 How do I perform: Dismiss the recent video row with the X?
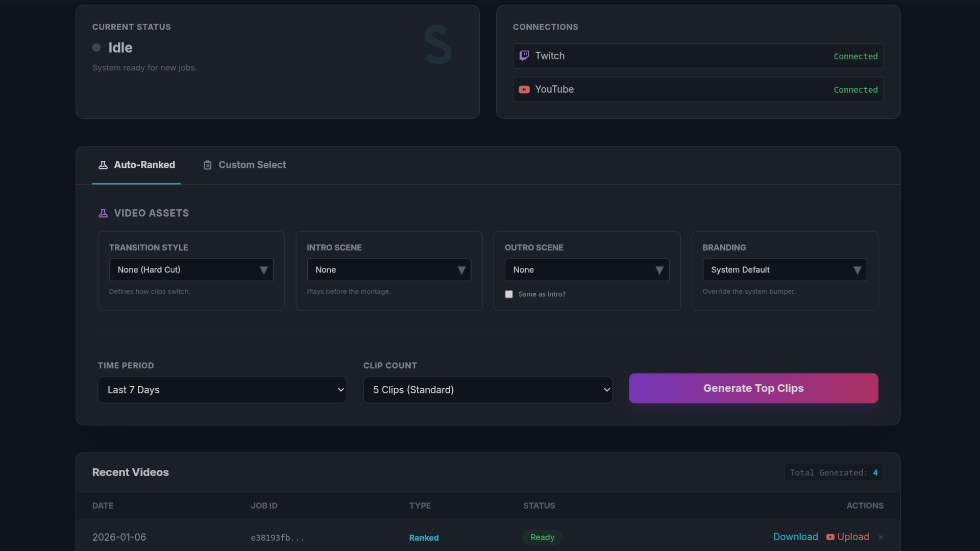click(880, 537)
